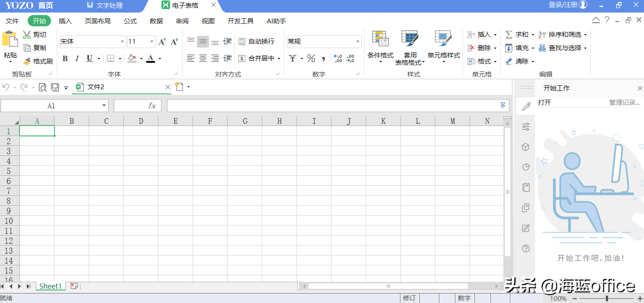Select the Sheet1 tab
The width and height of the screenshot is (644, 303).
pyautogui.click(x=51, y=286)
